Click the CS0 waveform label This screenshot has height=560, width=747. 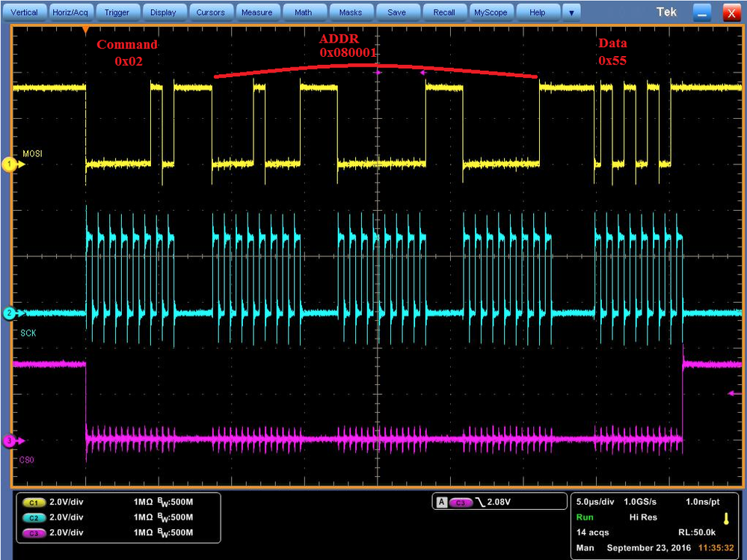pyautogui.click(x=27, y=460)
